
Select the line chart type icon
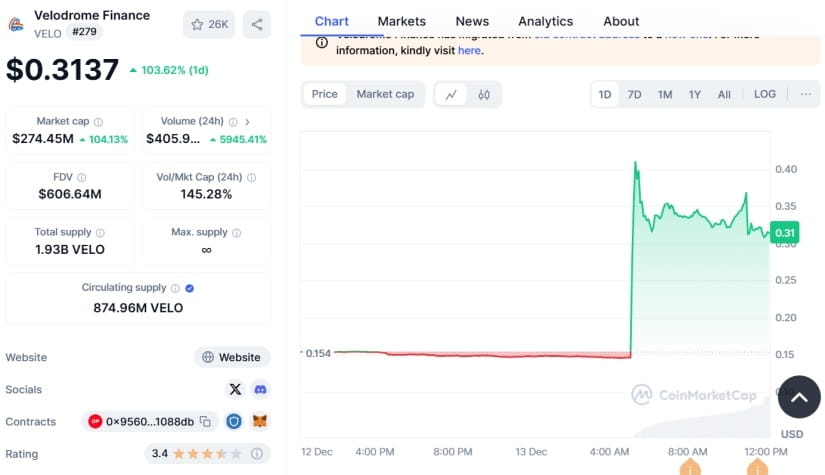(451, 95)
